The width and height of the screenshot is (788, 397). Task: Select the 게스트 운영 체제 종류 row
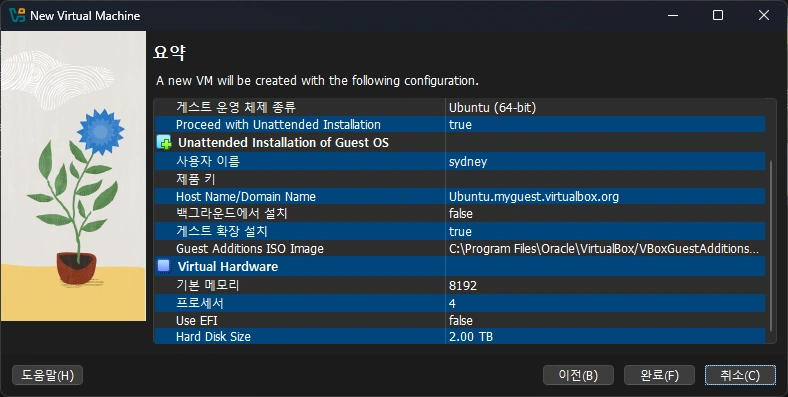pos(459,107)
